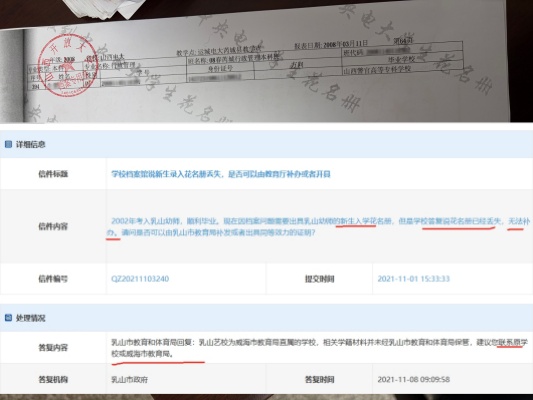This screenshot has height=400, width=533.
Task: Click the 信件标题 row label
Action: [53, 174]
